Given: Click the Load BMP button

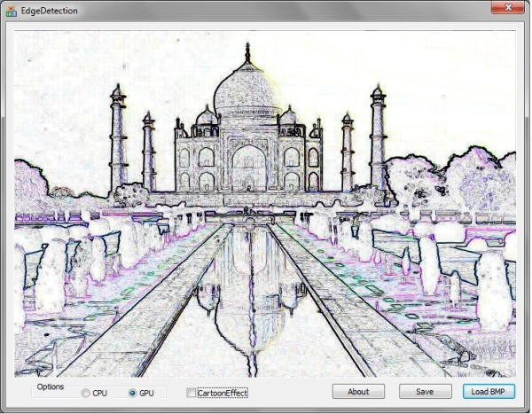Looking at the screenshot, I should pyautogui.click(x=489, y=392).
